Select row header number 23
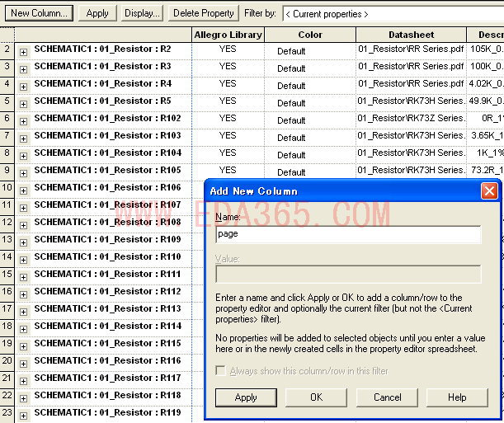The width and height of the screenshot is (504, 423). pos(7,415)
